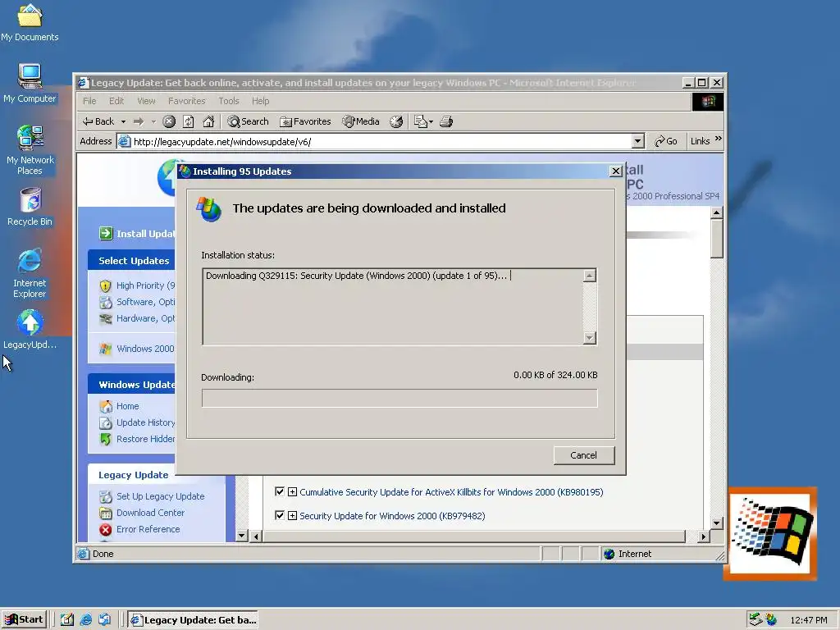The width and height of the screenshot is (840, 630).
Task: Click the Error Reference red X icon
Action: coord(106,530)
